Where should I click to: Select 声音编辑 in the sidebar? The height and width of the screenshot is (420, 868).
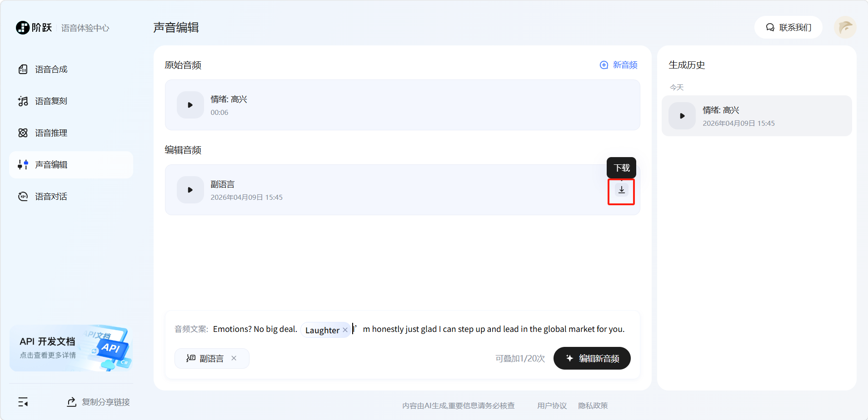(51, 165)
